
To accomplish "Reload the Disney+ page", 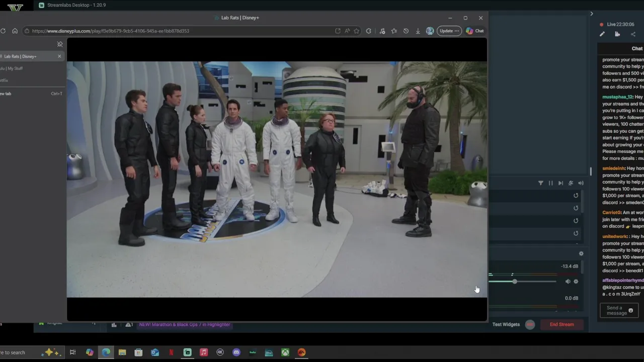I will (3, 31).
